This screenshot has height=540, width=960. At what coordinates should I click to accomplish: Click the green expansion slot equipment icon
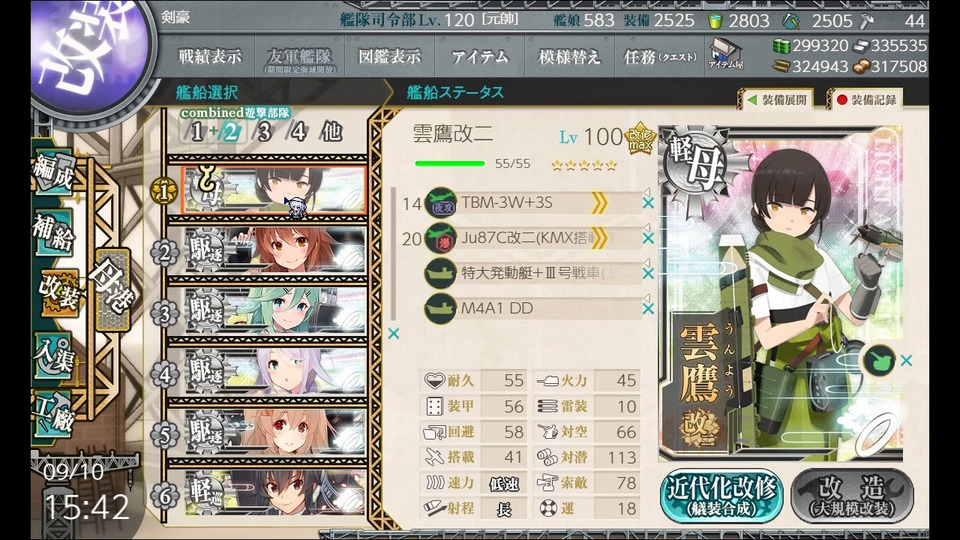[x=879, y=360]
